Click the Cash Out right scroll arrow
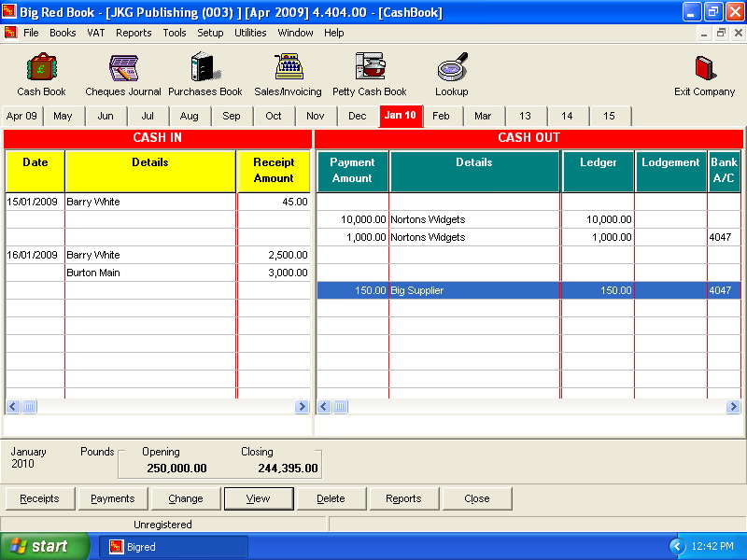747x560 pixels. coord(733,407)
